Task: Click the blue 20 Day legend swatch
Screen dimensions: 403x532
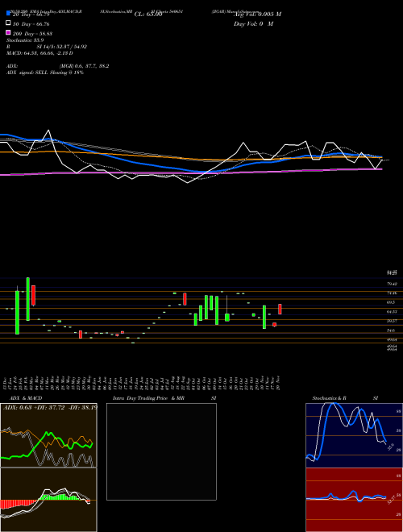Action: coord(8,14)
